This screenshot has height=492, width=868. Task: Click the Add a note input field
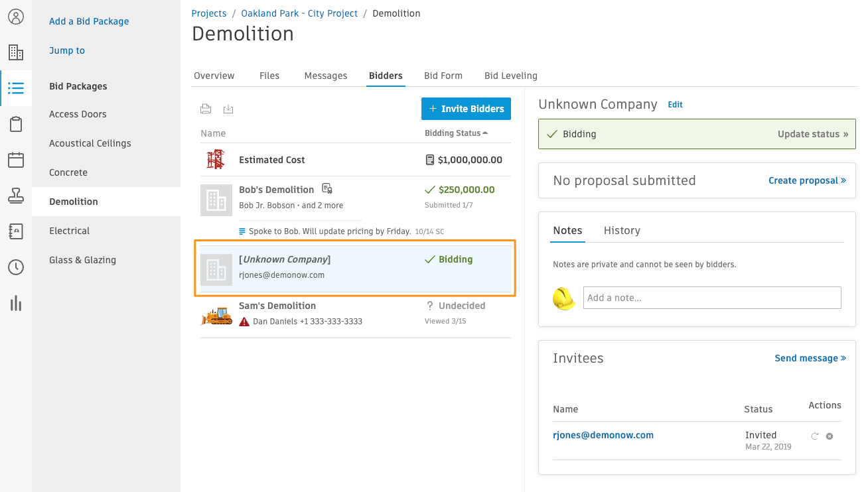pos(711,298)
